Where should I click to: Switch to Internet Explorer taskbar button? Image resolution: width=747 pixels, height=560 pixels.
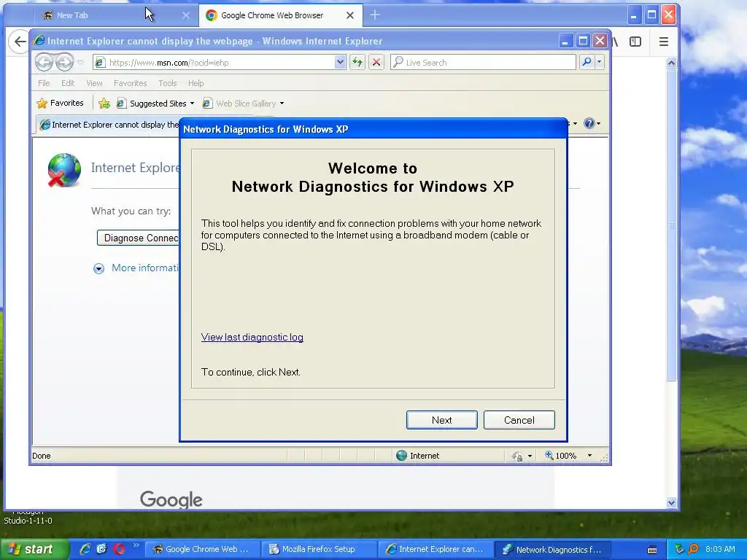point(436,550)
